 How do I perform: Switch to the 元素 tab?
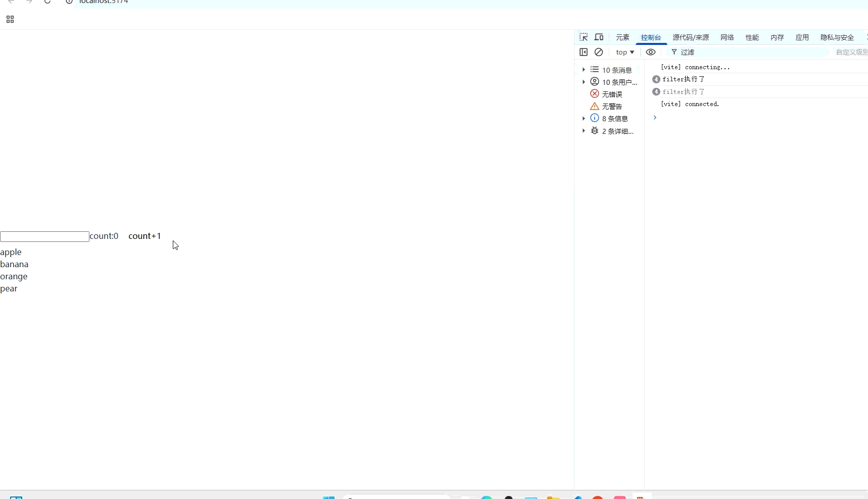click(622, 37)
